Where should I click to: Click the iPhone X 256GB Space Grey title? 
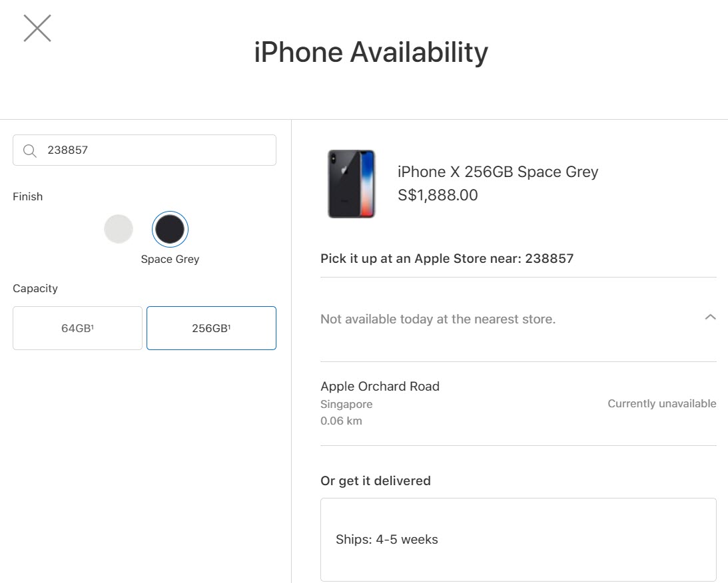pos(498,172)
